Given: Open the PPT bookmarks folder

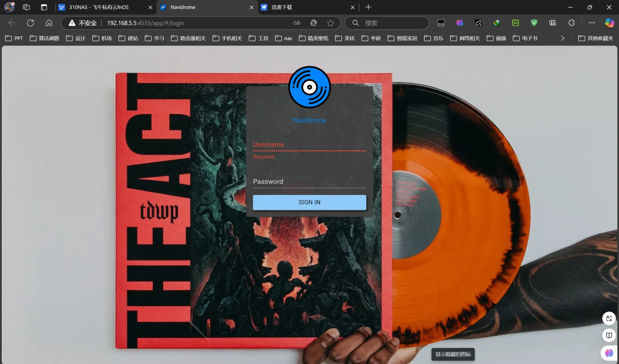Looking at the screenshot, I should 14,38.
